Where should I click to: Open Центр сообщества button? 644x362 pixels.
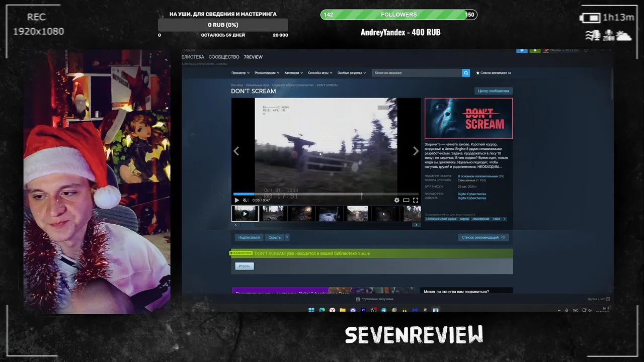click(493, 91)
